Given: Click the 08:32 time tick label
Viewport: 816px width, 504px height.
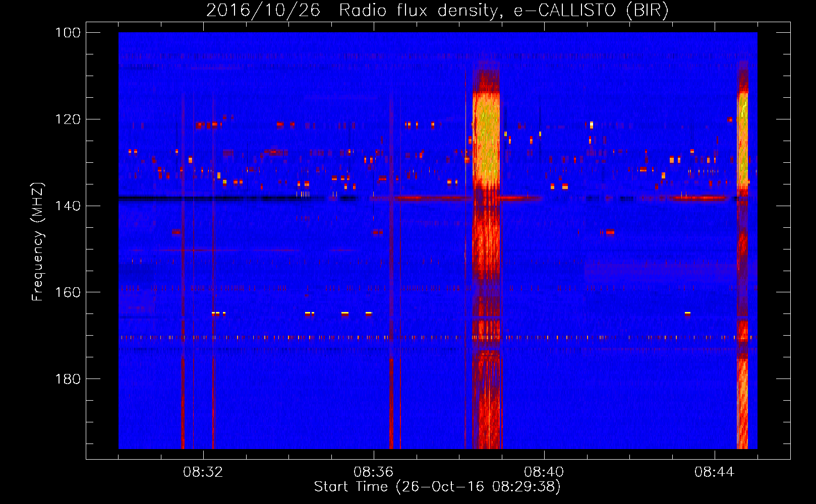Looking at the screenshot, I should coord(203,472).
